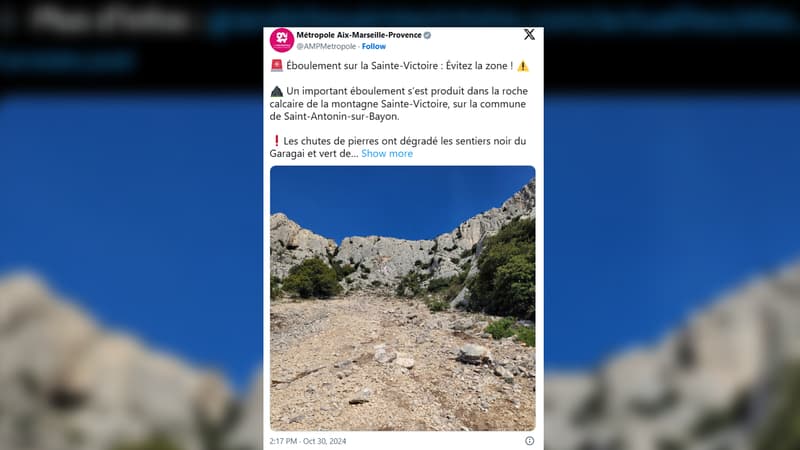This screenshot has width=800, height=450.
Task: Click the 'Les chutes de pierres' paragraph
Action: tap(398, 147)
